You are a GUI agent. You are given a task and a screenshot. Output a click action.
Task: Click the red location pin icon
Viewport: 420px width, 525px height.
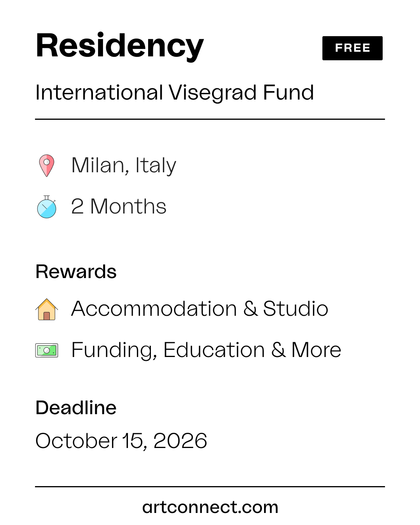click(47, 166)
